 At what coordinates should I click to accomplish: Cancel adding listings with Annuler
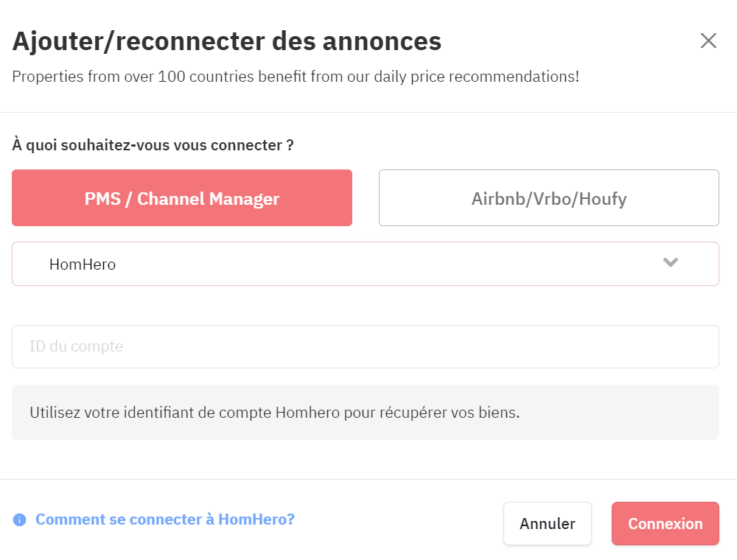[x=547, y=523]
